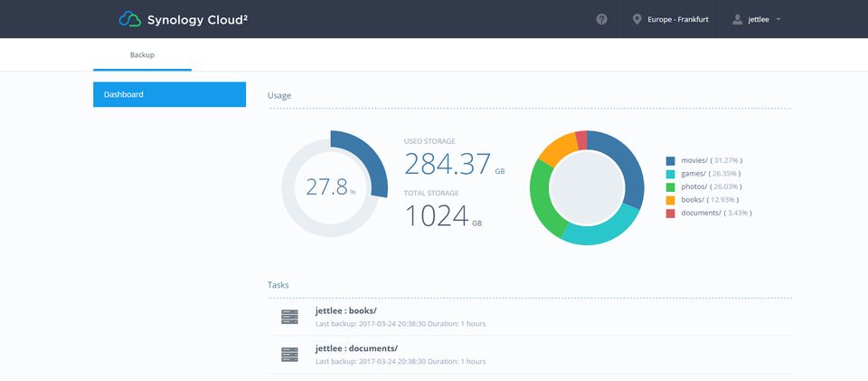Click the Tasks section heading
The height and width of the screenshot is (381, 868).
click(278, 285)
